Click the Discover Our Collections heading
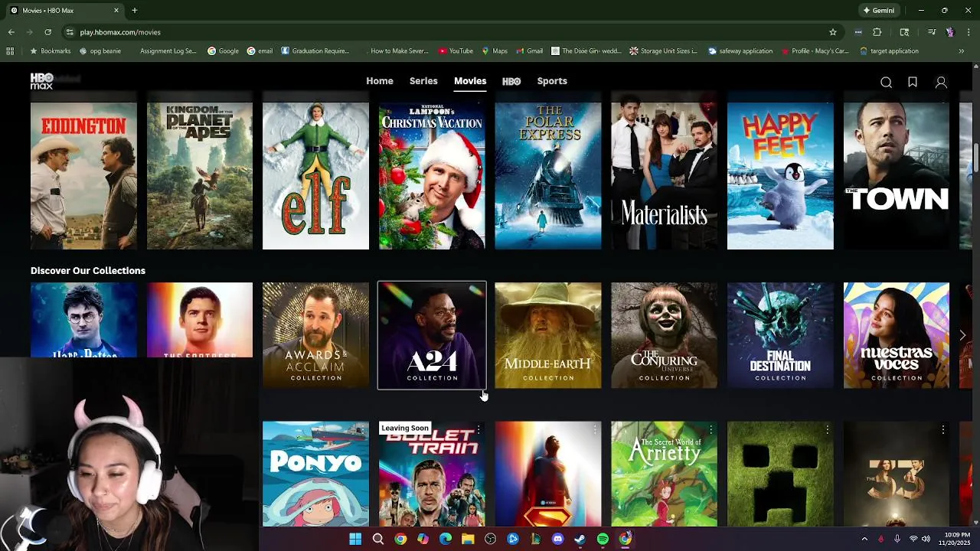 point(88,270)
